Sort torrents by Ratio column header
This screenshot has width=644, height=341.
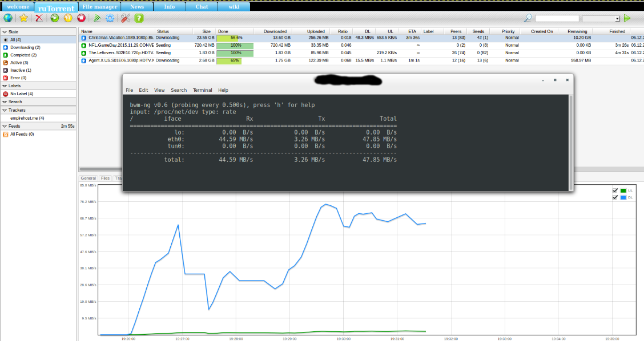coord(343,31)
